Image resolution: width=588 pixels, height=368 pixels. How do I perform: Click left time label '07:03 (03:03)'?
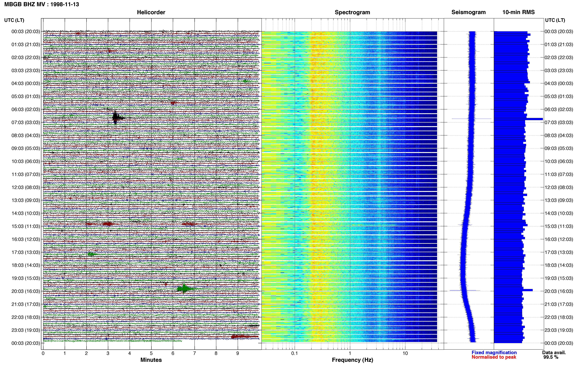point(26,122)
